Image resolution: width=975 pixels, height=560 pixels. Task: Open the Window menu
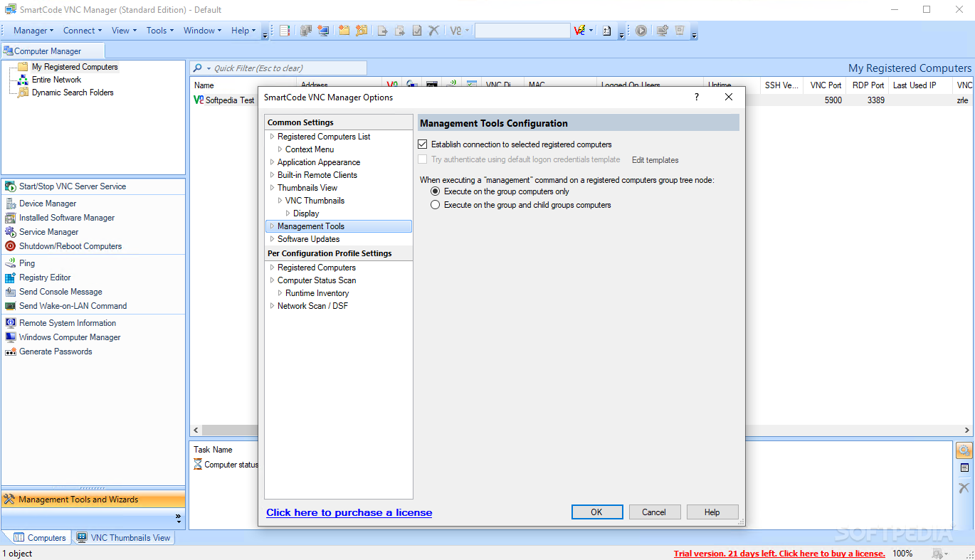(x=203, y=31)
